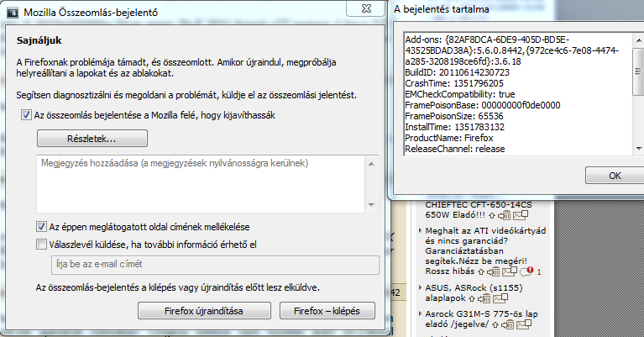Click the up-arrow icon after CHIEFTEC 650W Eladó
The image size is (644, 337).
click(x=492, y=215)
